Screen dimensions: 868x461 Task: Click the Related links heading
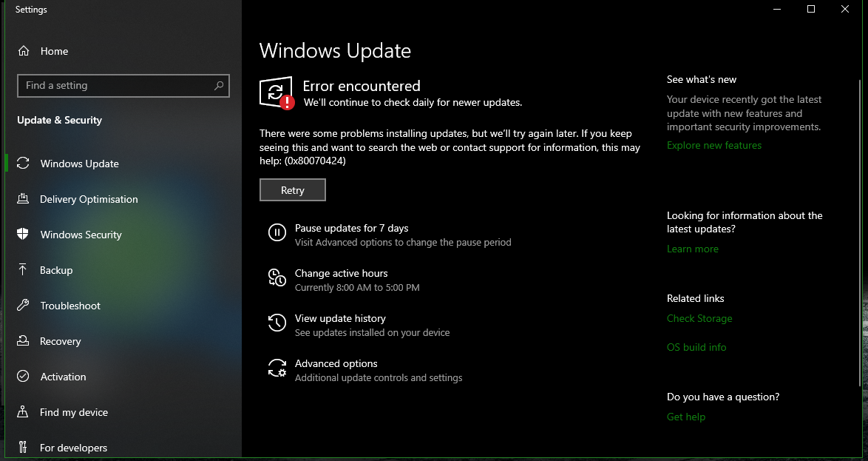click(695, 298)
